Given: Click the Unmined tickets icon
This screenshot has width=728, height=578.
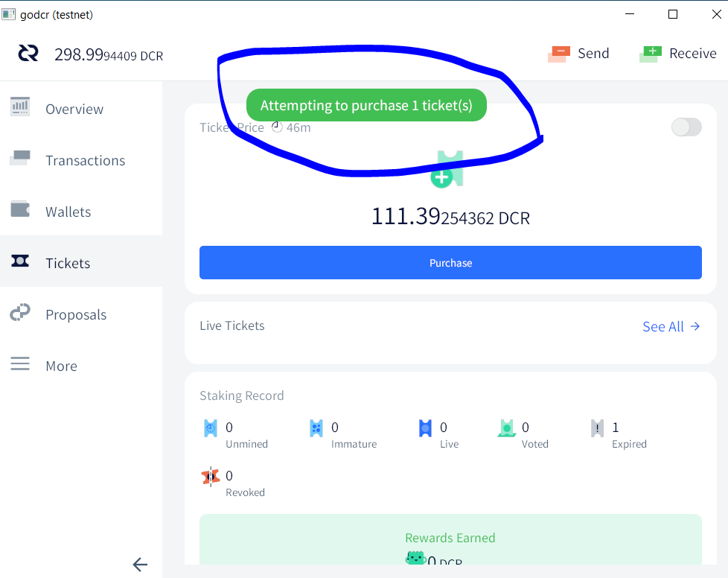Looking at the screenshot, I should coord(211,428).
